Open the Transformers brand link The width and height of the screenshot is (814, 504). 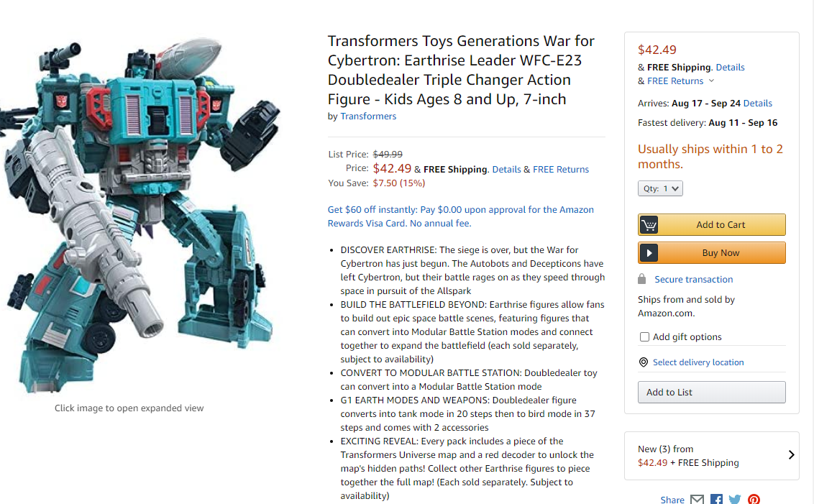(368, 116)
